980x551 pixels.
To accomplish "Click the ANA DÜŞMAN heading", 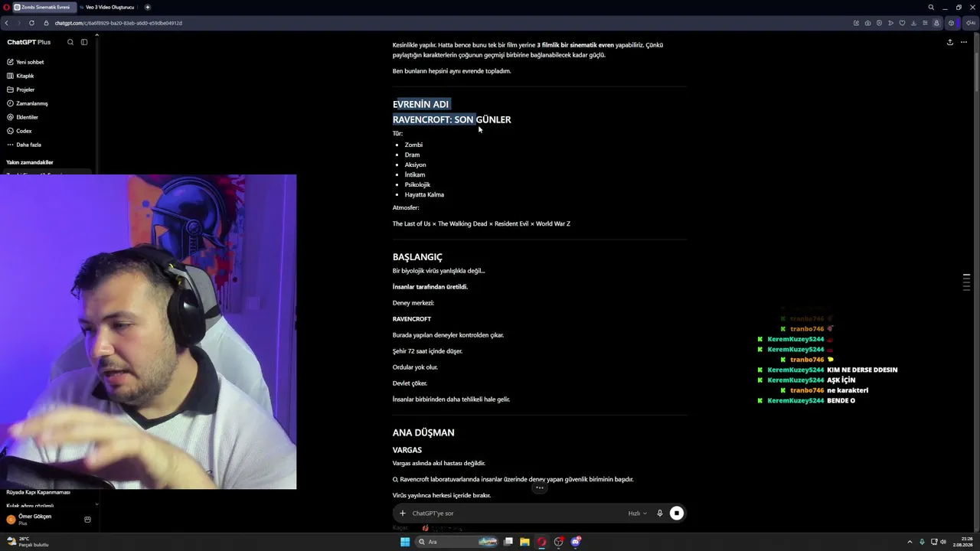I will click(x=423, y=432).
